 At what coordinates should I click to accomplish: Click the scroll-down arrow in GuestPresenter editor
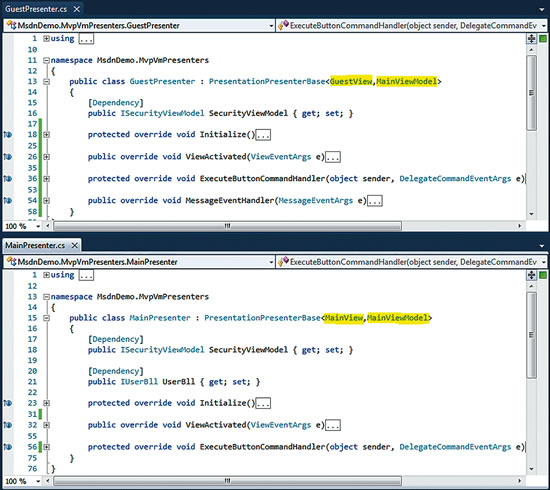[x=532, y=214]
